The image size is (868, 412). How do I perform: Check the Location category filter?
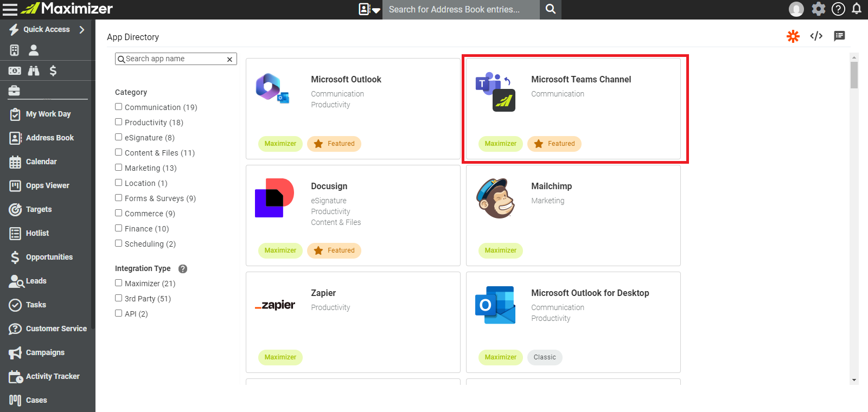118,183
